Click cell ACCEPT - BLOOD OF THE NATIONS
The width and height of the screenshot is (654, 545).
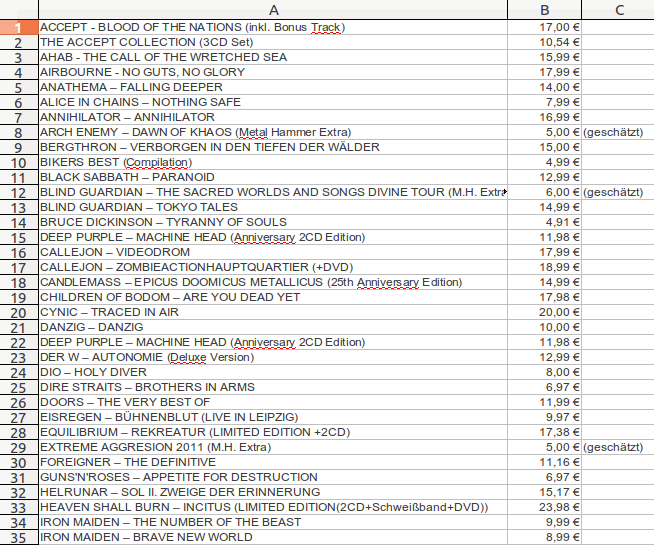pyautogui.click(x=273, y=28)
